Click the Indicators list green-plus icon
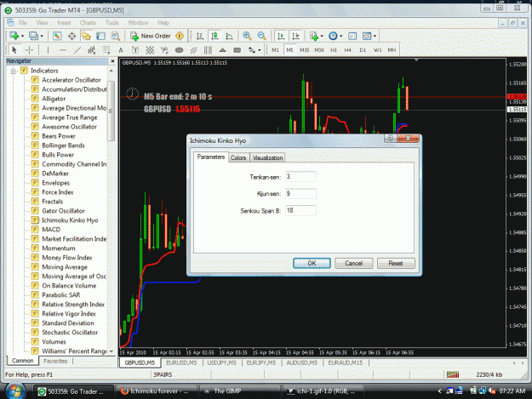 click(314, 36)
